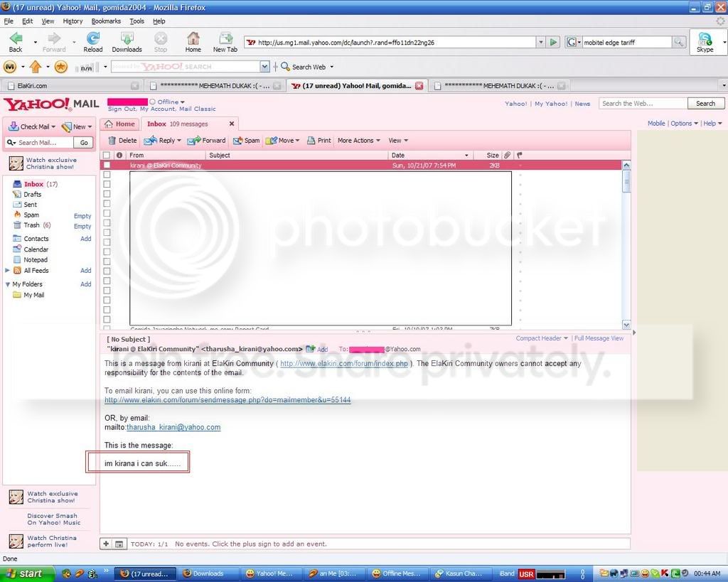
Task: Open the Sent folder
Action: 30,205
